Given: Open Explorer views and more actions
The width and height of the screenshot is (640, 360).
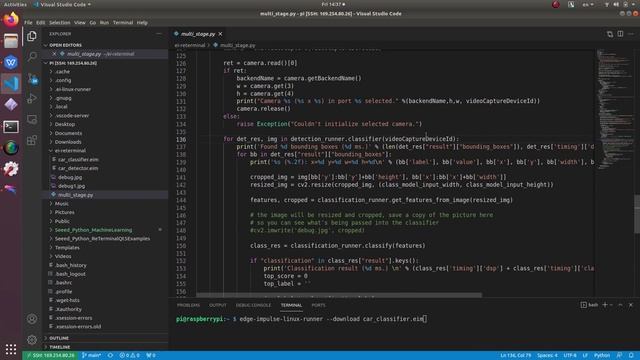Looking at the screenshot, I should coord(159,34).
